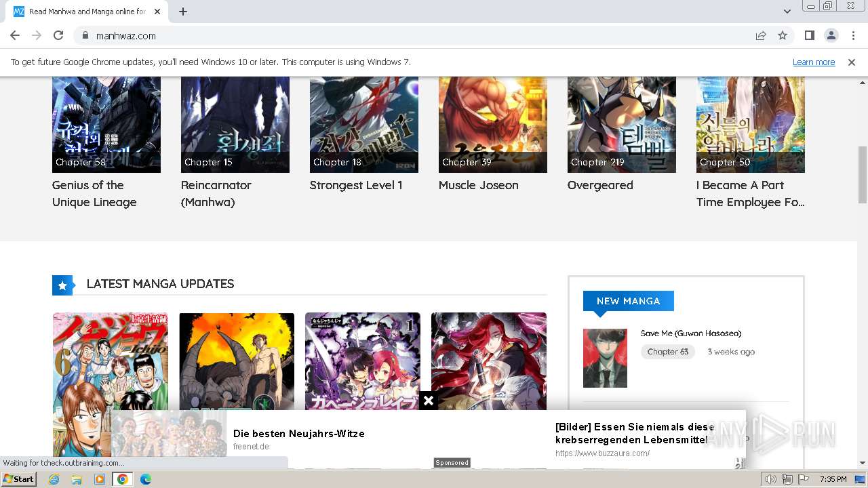Click the taskbar clock 7:35 PM
Viewport: 868px width, 488px height.
click(x=833, y=479)
